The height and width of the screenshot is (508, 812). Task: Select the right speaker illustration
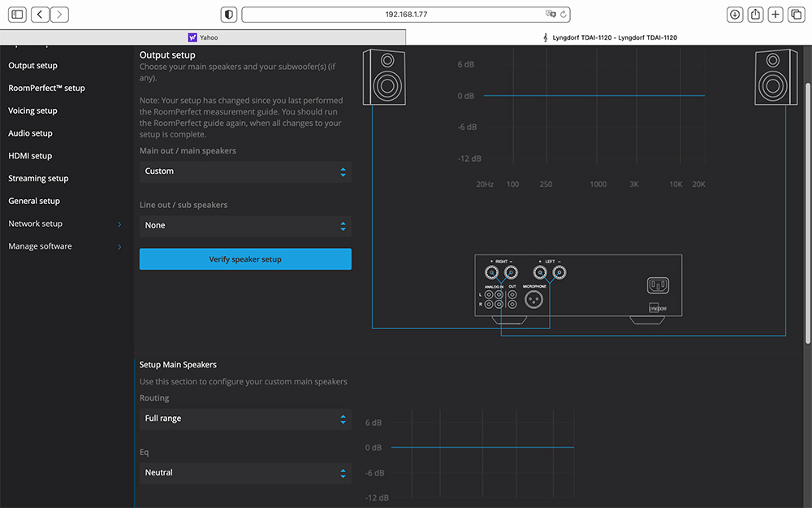coord(775,77)
